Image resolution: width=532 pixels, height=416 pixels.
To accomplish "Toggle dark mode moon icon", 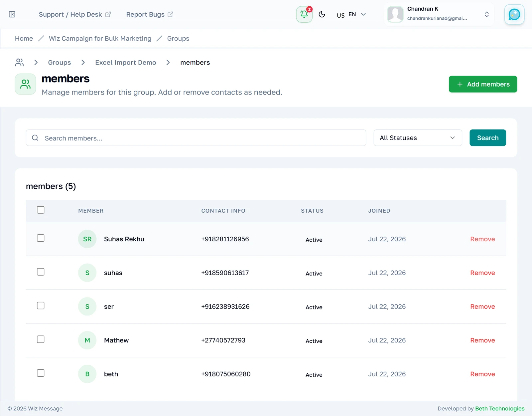I will coord(322,14).
